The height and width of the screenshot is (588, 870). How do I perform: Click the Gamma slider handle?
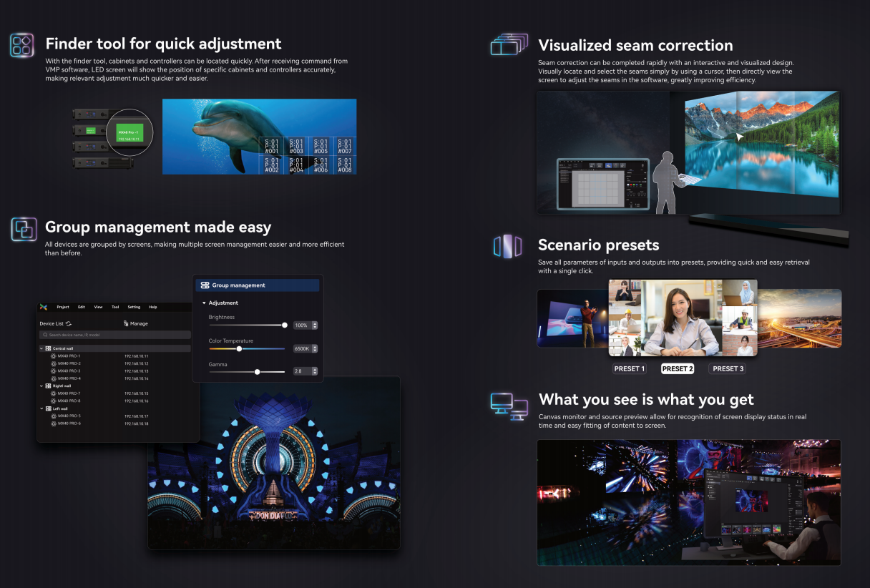257,372
